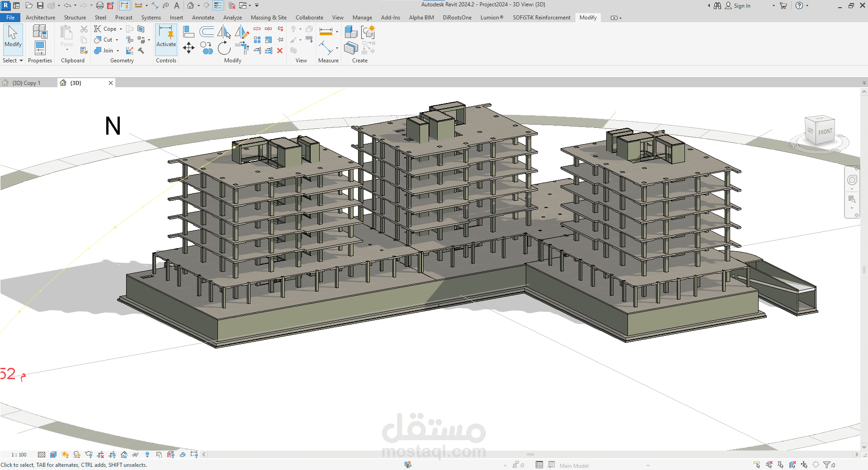868x470 pixels.
Task: Open the File menu button
Action: click(x=10, y=18)
